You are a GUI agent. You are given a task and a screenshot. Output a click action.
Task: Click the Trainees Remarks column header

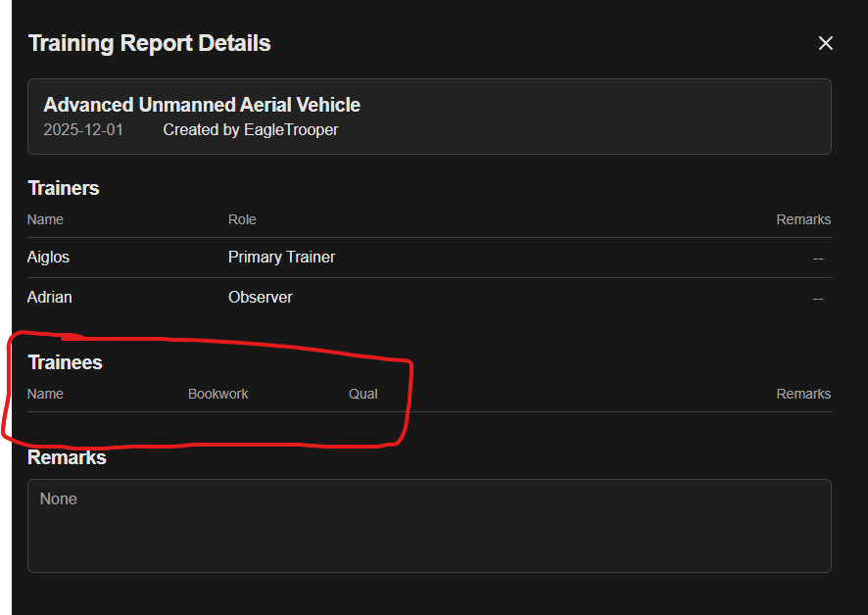[803, 394]
